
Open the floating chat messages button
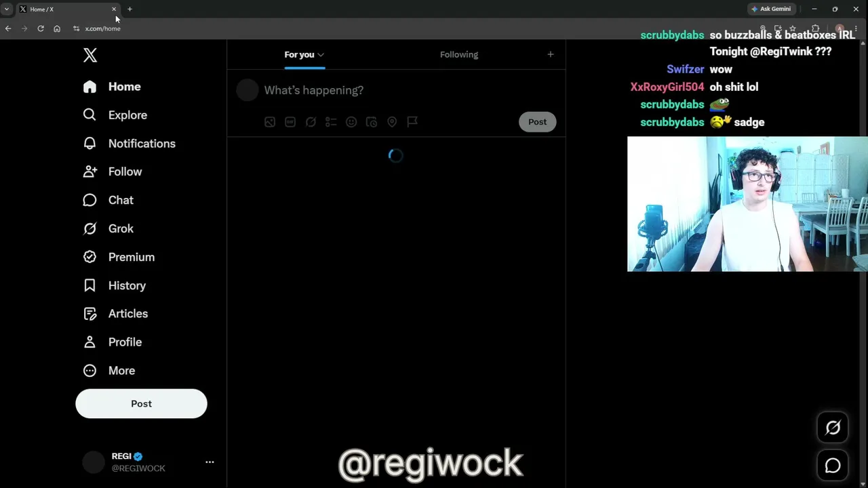click(x=833, y=466)
